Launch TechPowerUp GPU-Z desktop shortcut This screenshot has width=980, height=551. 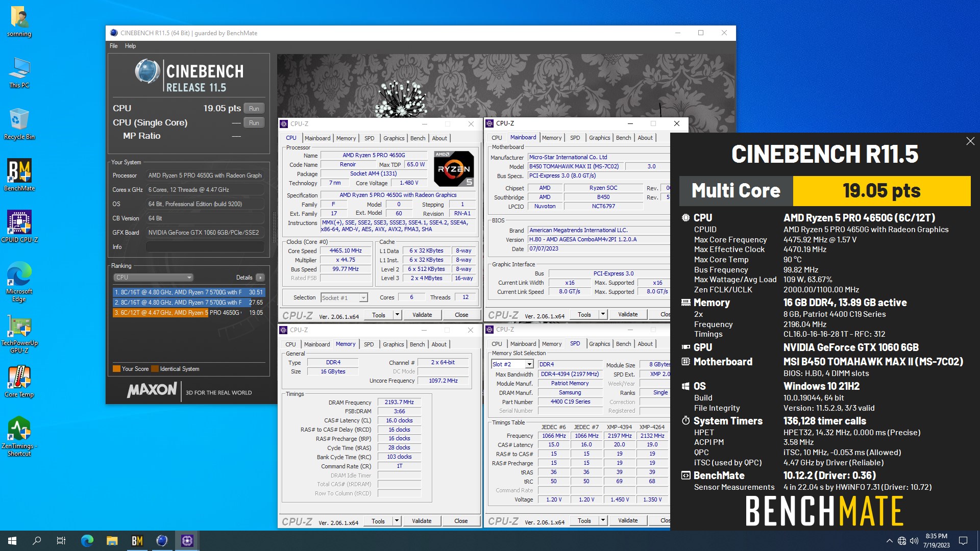(x=19, y=334)
